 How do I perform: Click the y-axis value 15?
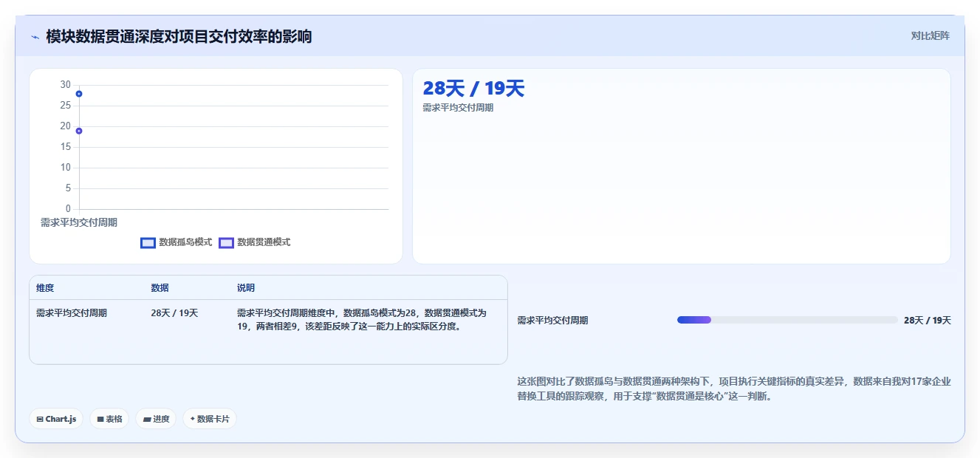pyautogui.click(x=66, y=147)
